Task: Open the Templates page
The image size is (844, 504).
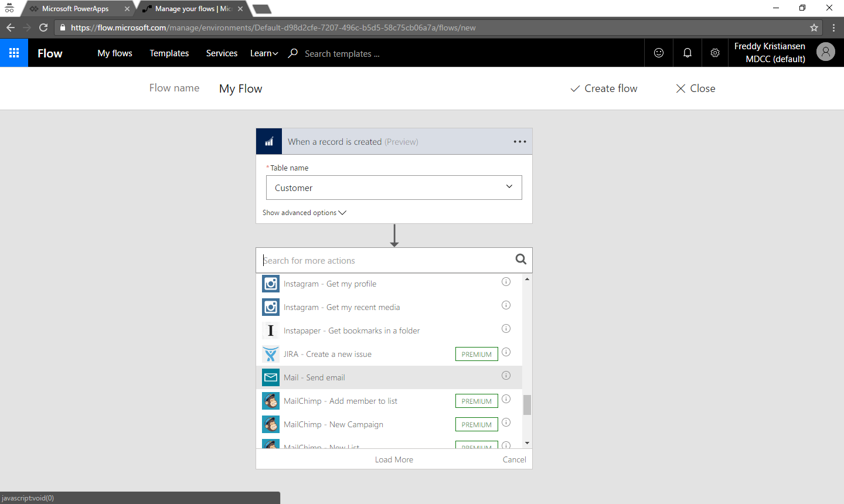Action: tap(169, 53)
